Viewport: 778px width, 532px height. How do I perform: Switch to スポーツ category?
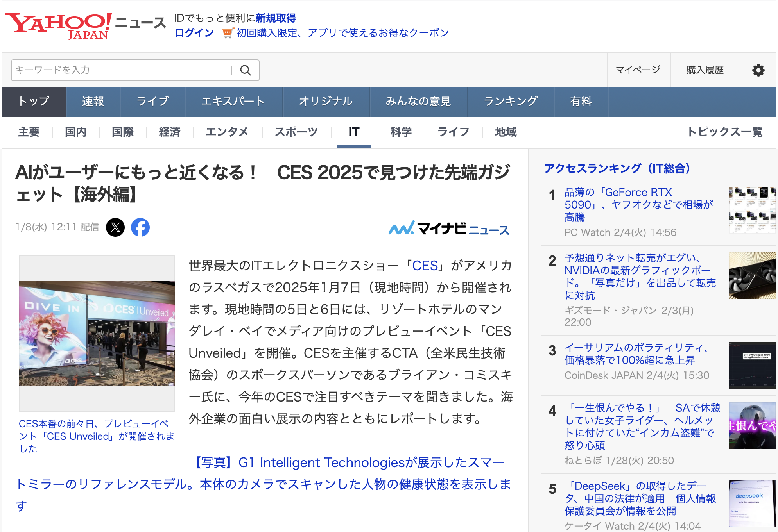(296, 132)
